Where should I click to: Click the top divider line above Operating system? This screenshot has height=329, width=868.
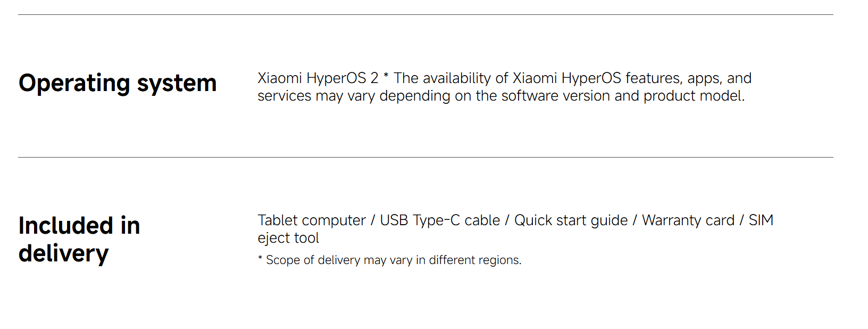(x=425, y=14)
